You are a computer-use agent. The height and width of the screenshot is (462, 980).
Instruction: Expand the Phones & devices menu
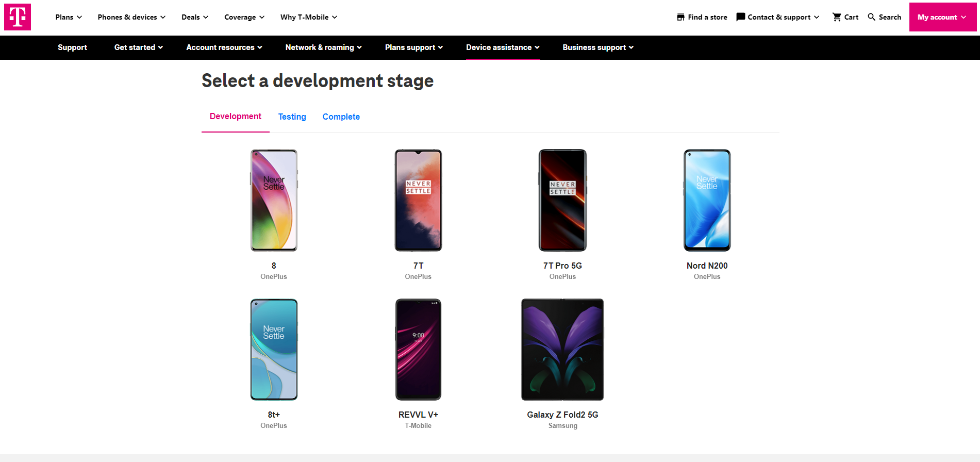131,17
